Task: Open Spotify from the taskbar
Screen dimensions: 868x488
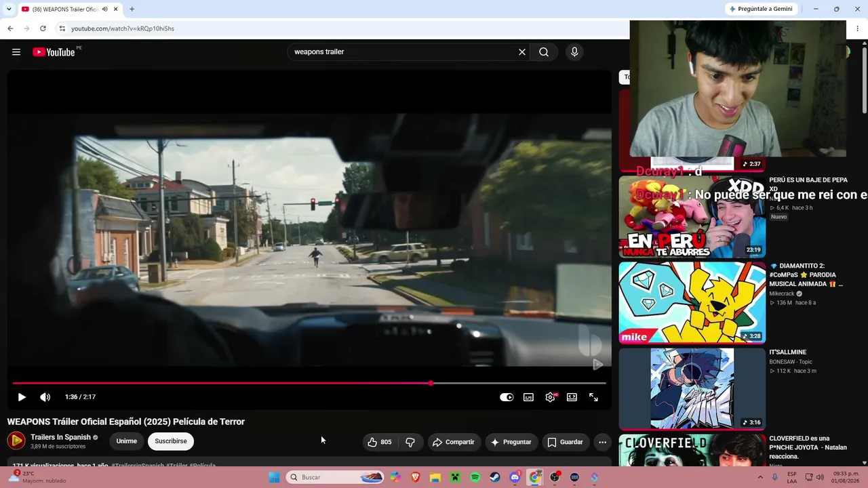Action: tap(475, 477)
